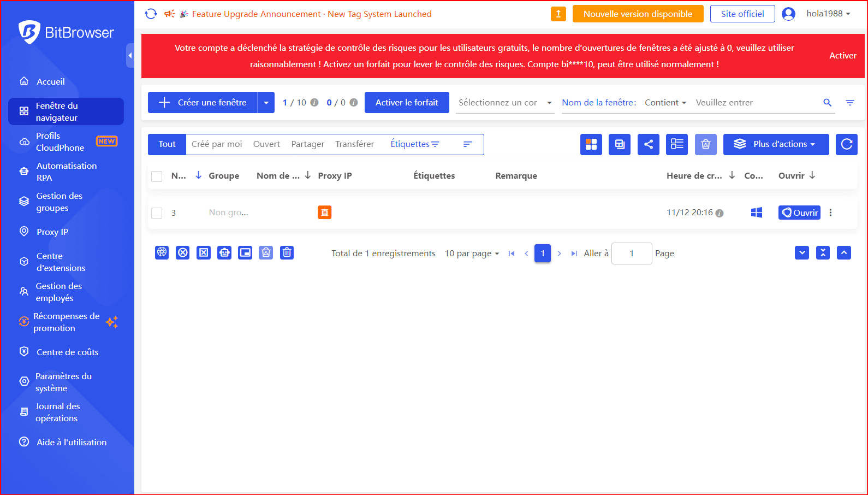
Task: Expand the arrow next to Créer une fenêtre
Action: click(266, 103)
